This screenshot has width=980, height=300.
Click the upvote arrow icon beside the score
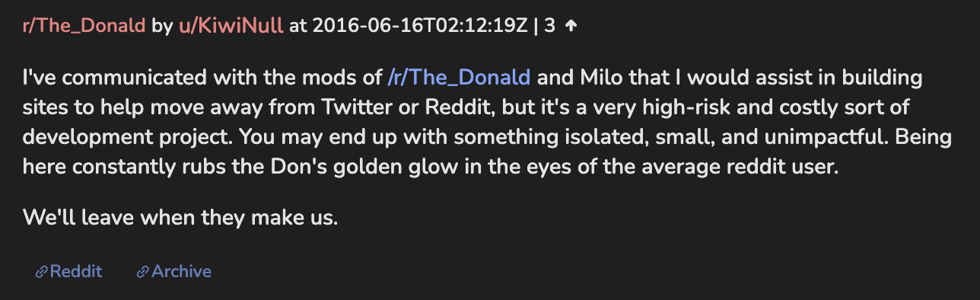[x=571, y=26]
